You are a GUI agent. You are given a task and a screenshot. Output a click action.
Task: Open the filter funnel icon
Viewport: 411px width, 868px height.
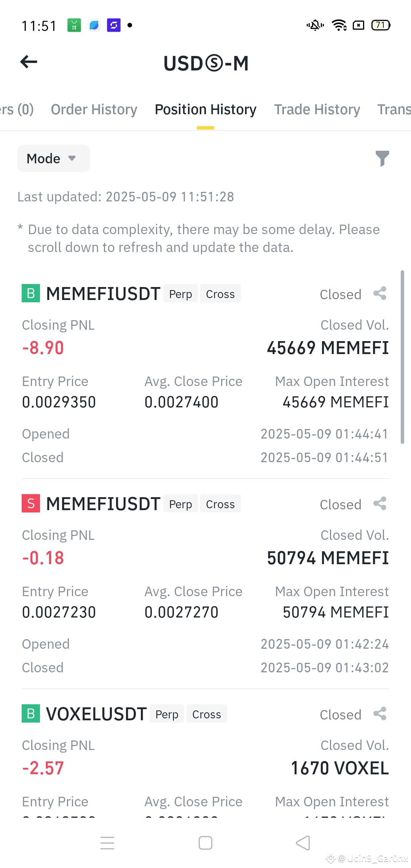point(382,158)
